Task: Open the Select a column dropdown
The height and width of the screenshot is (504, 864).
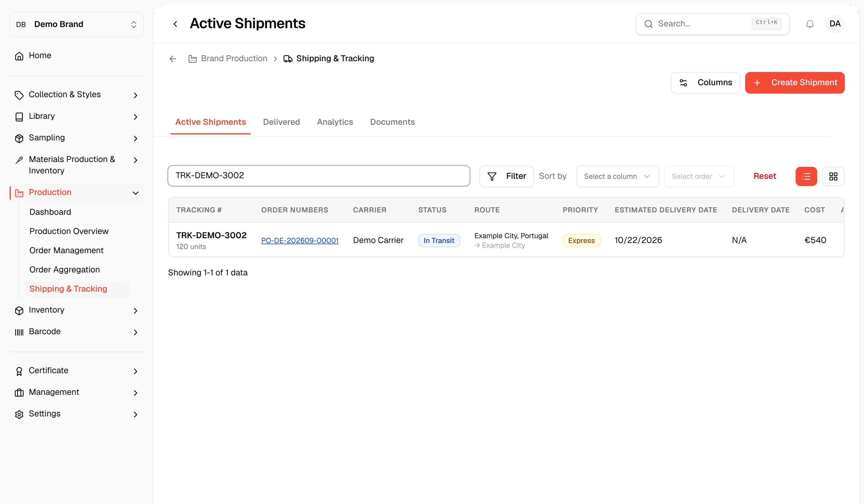Action: coord(617,176)
